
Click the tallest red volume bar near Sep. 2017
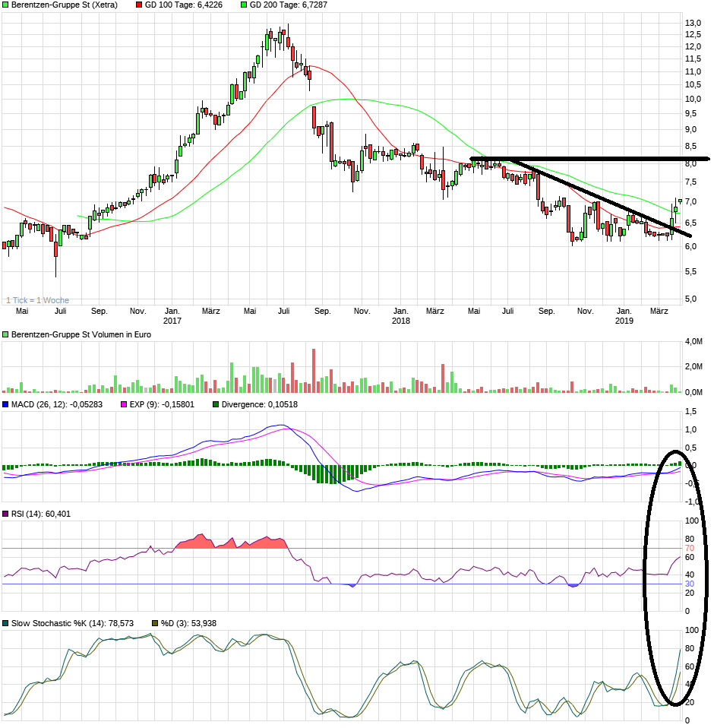(314, 371)
